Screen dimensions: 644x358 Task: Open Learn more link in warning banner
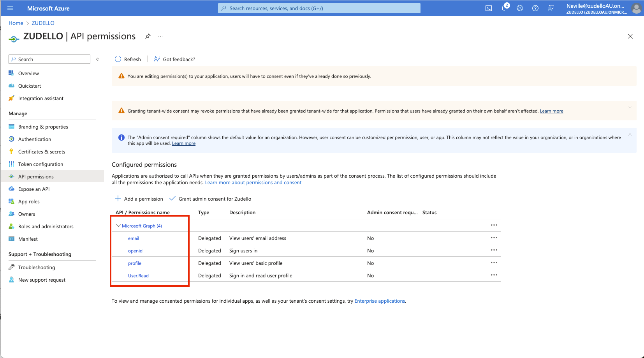pyautogui.click(x=551, y=111)
